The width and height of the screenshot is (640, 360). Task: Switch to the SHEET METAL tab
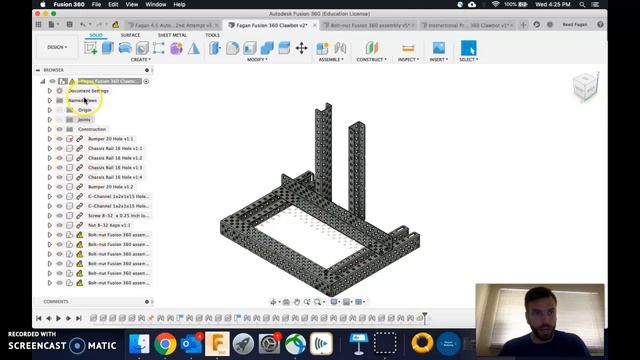tap(172, 35)
